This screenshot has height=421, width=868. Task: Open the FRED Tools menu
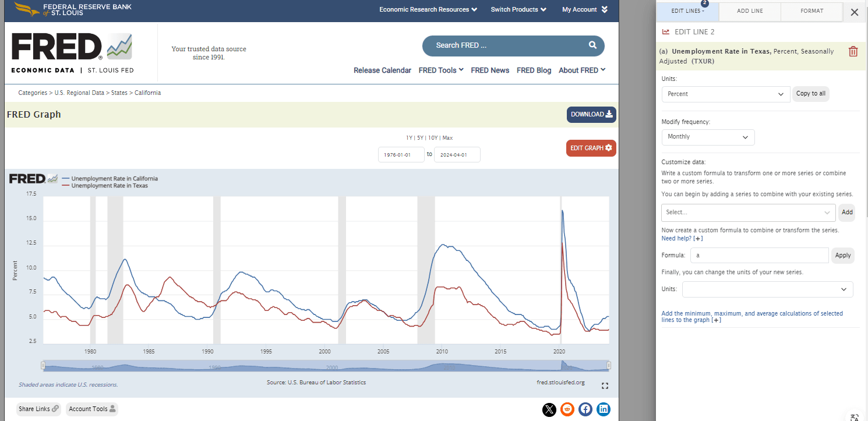440,70
